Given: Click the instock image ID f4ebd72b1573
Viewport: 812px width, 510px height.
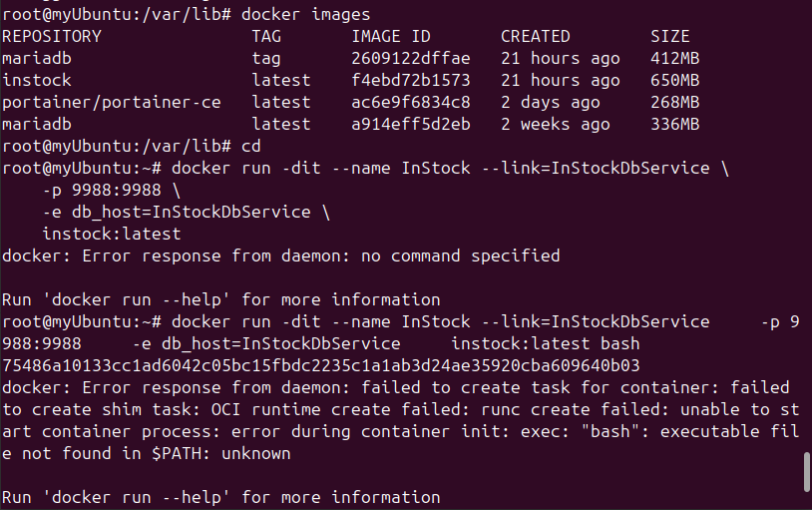Looking at the screenshot, I should pos(411,80).
